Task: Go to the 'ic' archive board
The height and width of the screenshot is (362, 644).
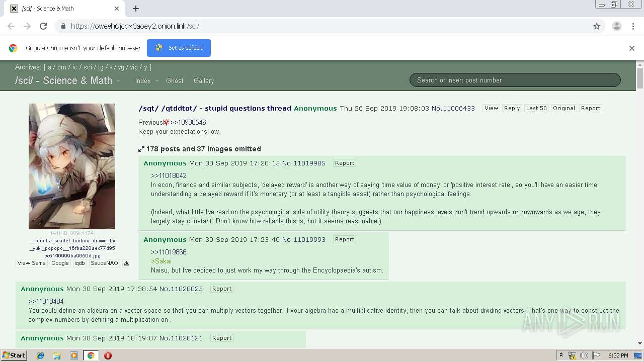Action: coord(75,67)
